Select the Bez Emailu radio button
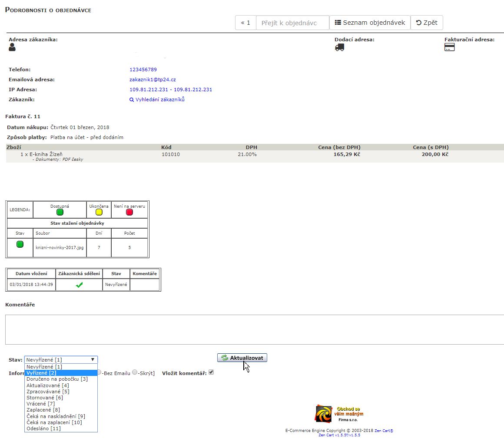The image size is (504, 445). tap(99, 372)
